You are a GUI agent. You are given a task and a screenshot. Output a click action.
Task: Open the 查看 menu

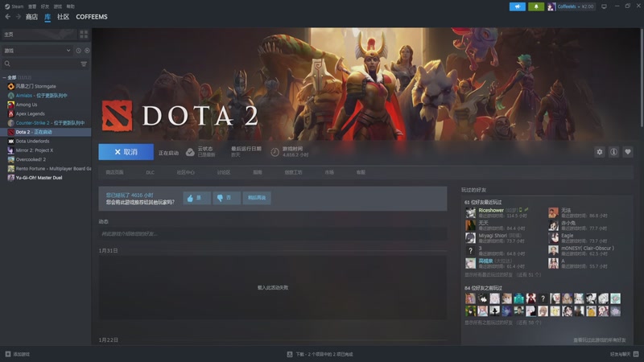point(32,6)
